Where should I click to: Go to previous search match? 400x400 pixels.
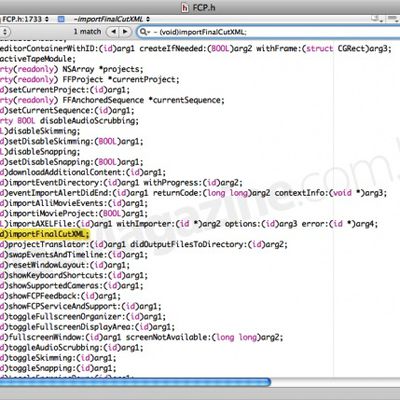pyautogui.click(x=113, y=32)
